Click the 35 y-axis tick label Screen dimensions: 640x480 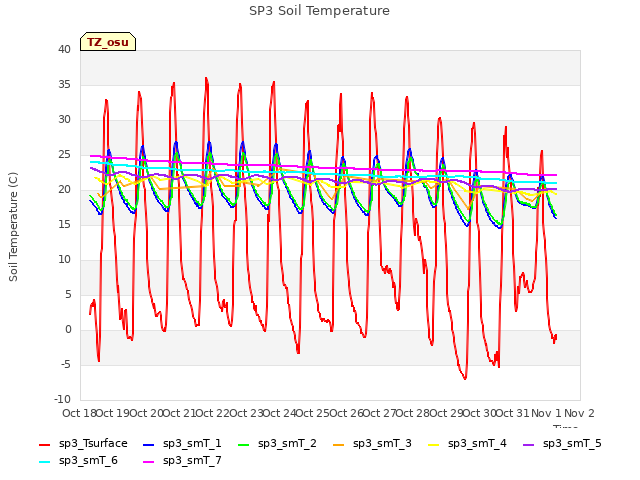point(64,84)
